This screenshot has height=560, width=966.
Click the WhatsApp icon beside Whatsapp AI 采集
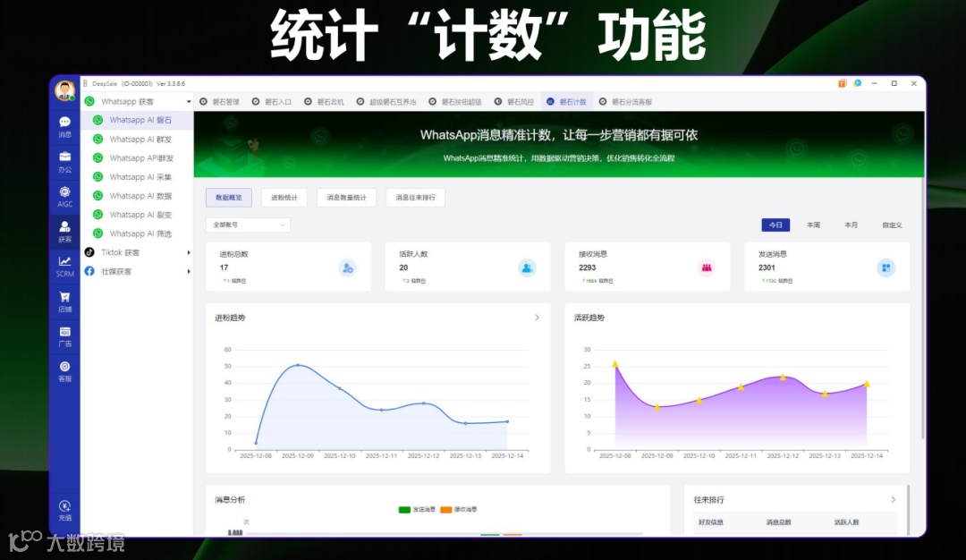click(97, 177)
